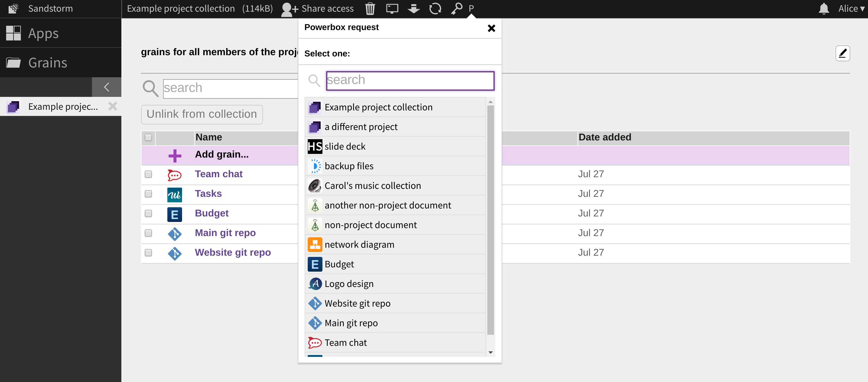868x382 pixels.
Task: Toggle the select-all checkbox in table header
Action: coord(148,138)
